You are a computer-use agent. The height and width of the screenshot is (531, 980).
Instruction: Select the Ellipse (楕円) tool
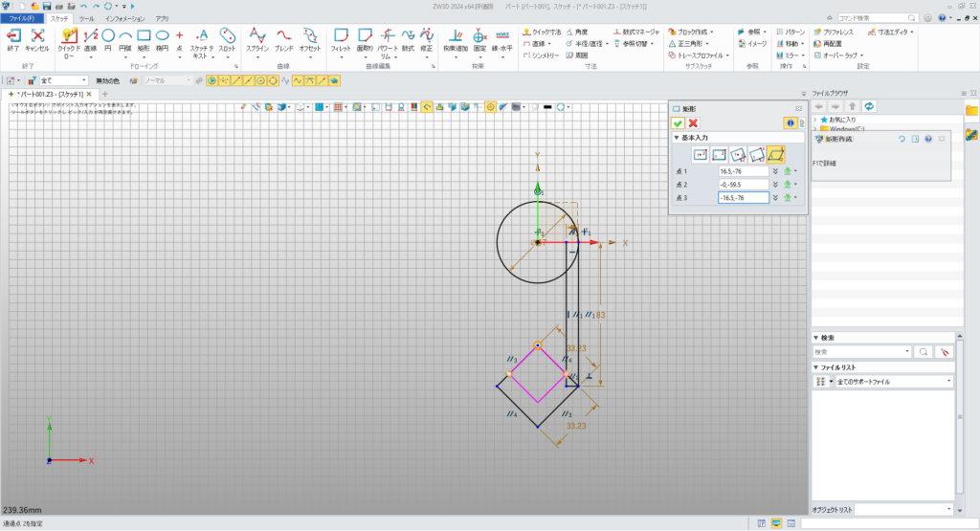click(163, 37)
